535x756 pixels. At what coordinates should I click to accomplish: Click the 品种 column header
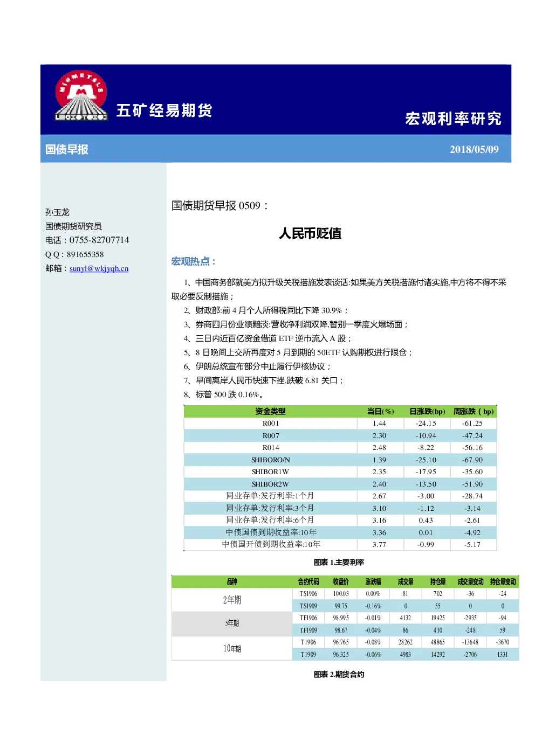[232, 581]
